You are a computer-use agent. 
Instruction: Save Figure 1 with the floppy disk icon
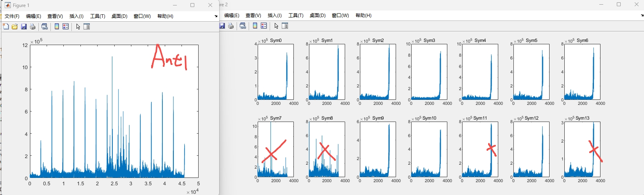[24, 26]
